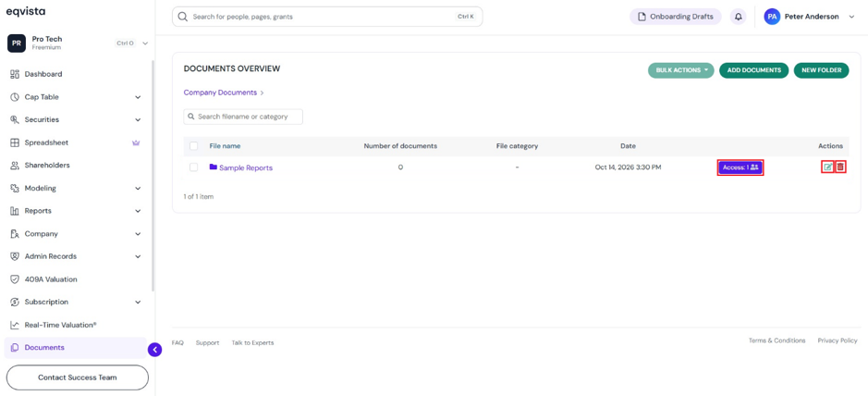The width and height of the screenshot is (868, 396).
Task: Delete the Sample Reports folder
Action: (840, 167)
